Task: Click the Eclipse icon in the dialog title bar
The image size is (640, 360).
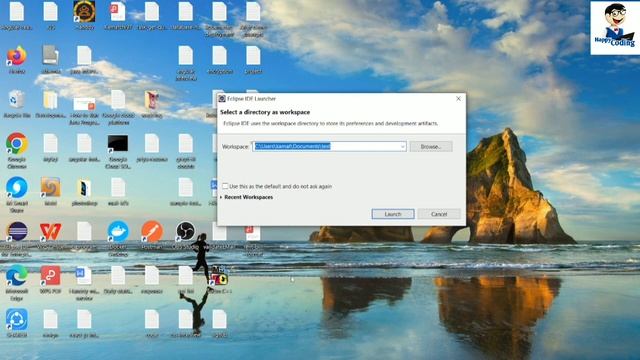Action: pos(222,98)
